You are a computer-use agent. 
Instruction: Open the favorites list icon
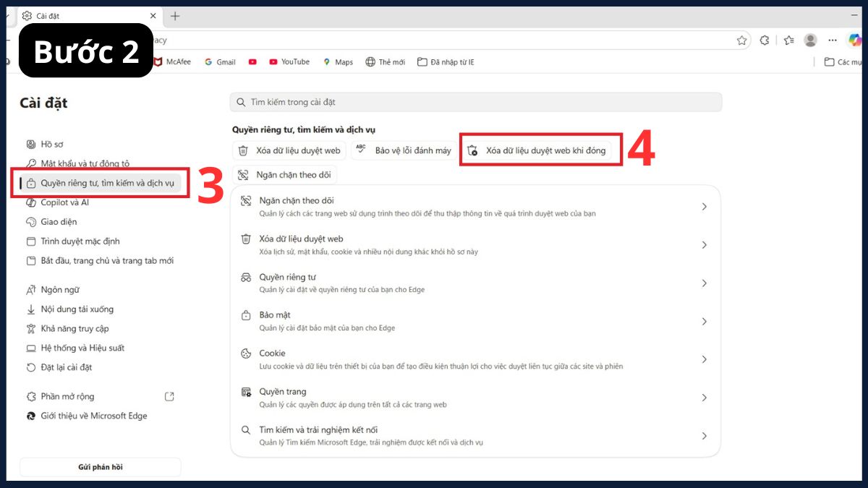coord(788,40)
